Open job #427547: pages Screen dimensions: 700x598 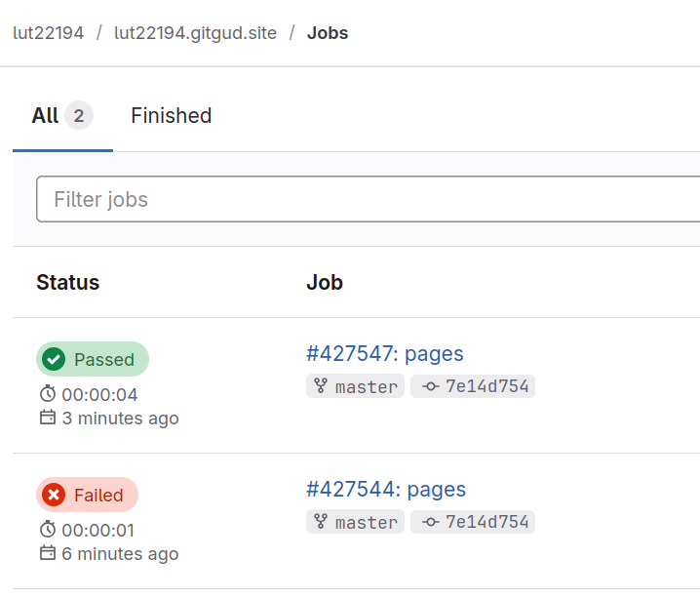tap(385, 354)
